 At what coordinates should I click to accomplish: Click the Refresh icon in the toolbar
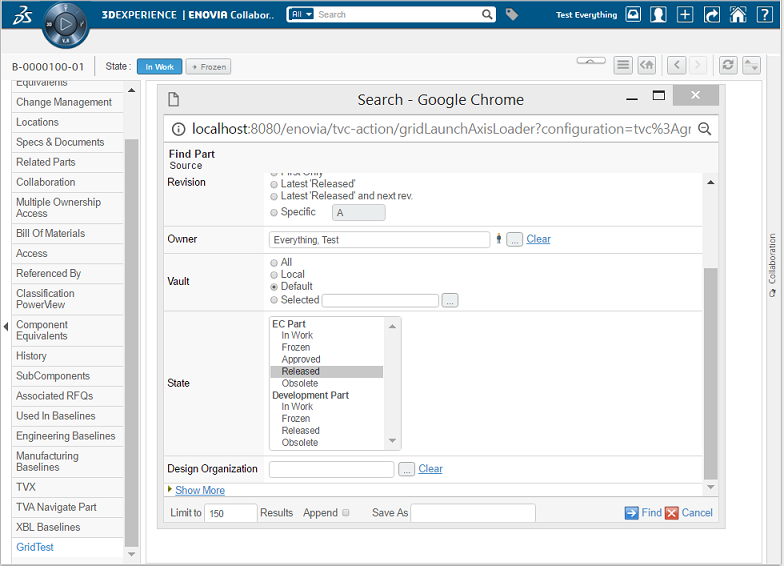728,65
